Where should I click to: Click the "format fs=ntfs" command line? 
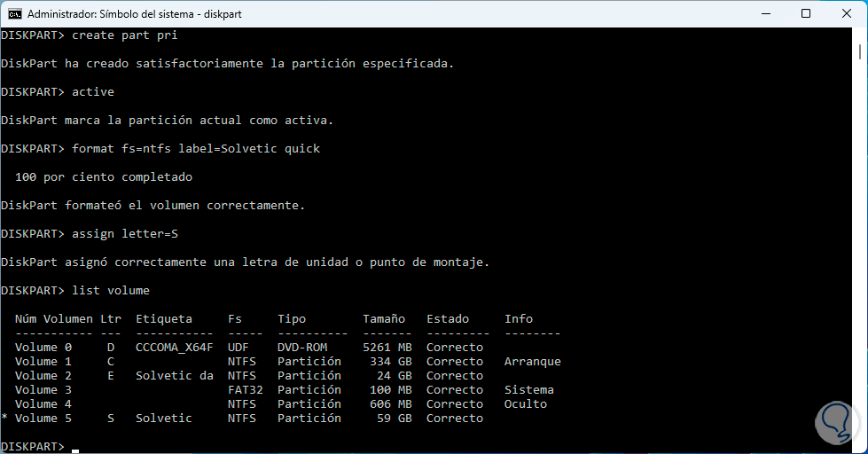pyautogui.click(x=196, y=148)
